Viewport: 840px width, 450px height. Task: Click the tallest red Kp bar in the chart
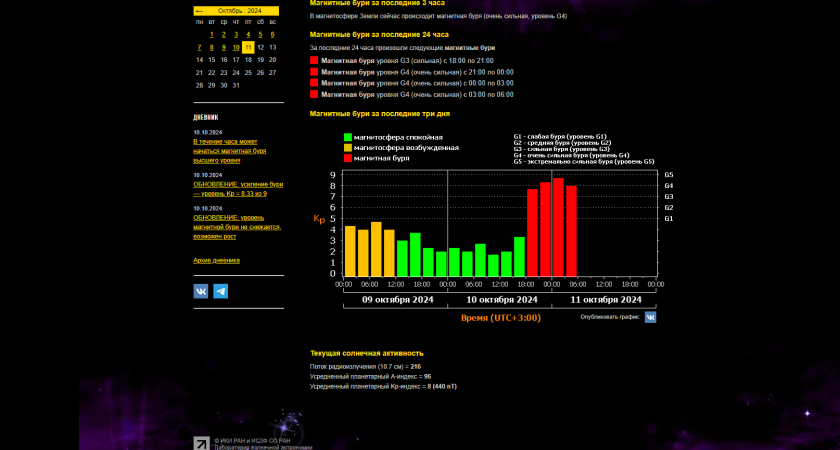coord(558,227)
